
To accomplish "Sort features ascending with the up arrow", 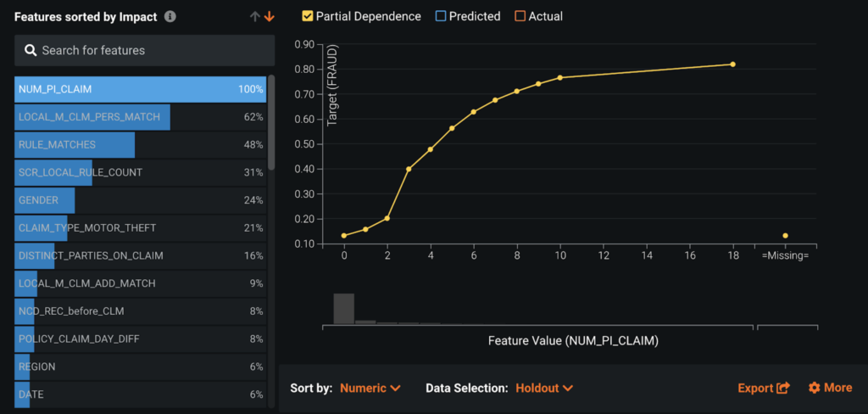I will 254,16.
